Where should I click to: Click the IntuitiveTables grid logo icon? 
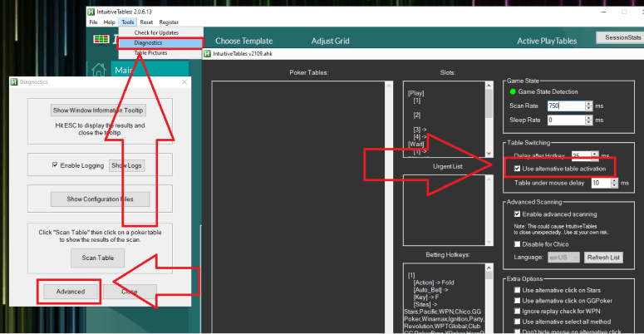tap(101, 39)
